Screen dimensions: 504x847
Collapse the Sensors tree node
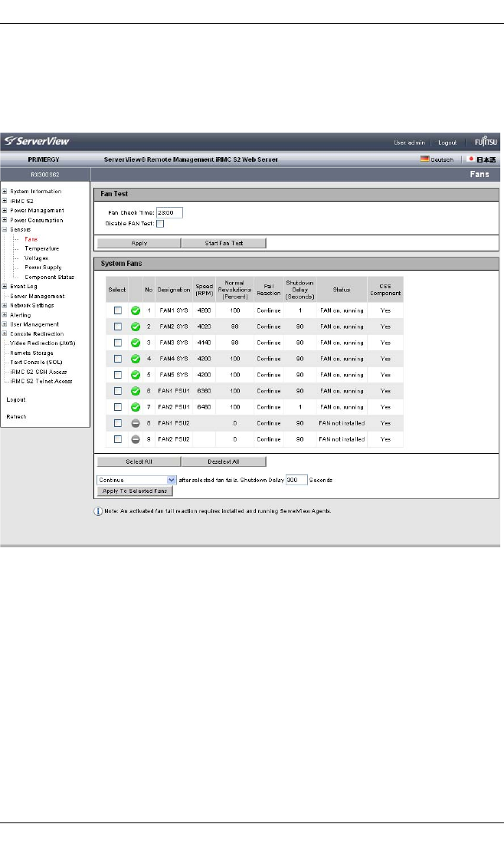click(5, 230)
